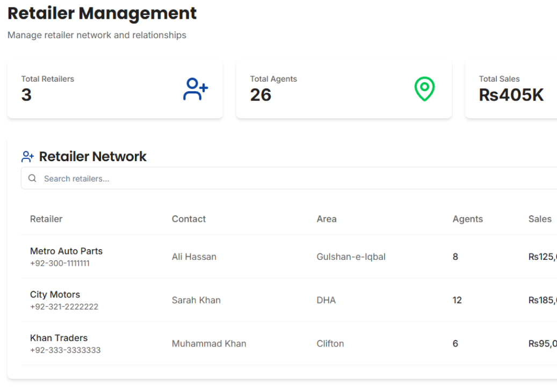Viewport: 557px width, 392px height.
Task: Open the Khan Traders retailer entry
Action: pyautogui.click(x=59, y=338)
